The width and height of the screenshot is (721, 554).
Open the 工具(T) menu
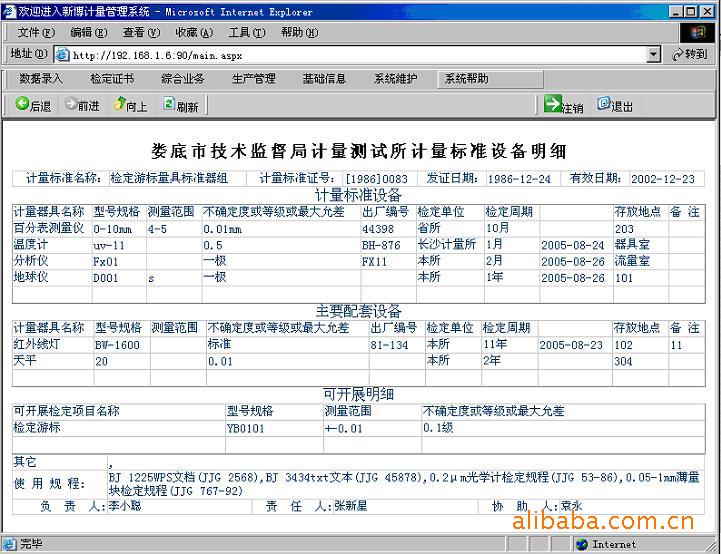[x=246, y=32]
